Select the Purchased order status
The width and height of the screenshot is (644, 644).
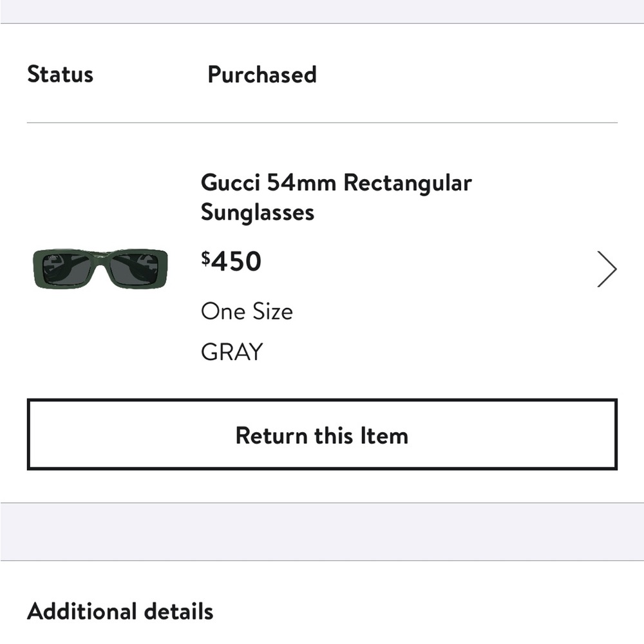[x=261, y=75]
